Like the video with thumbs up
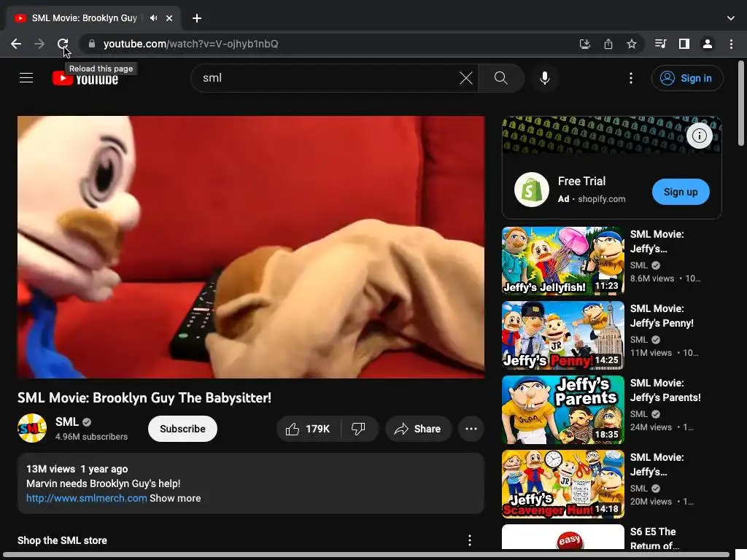The height and width of the screenshot is (560, 747). [309, 429]
